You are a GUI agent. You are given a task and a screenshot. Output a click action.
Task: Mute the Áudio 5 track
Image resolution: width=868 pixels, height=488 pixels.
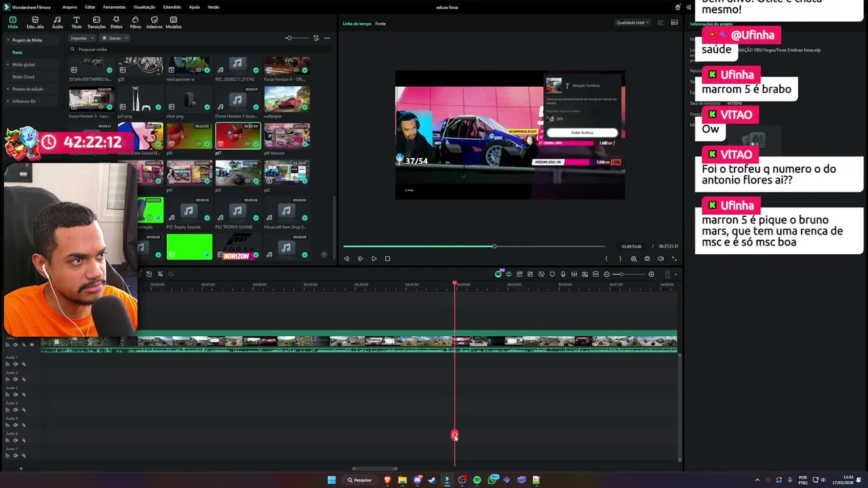pyautogui.click(x=16, y=425)
